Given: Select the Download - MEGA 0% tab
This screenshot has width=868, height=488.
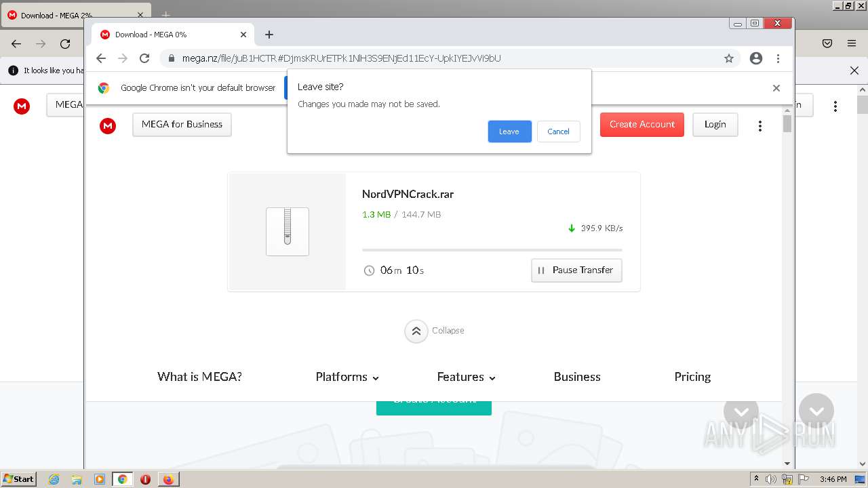Looking at the screenshot, I should point(173,35).
